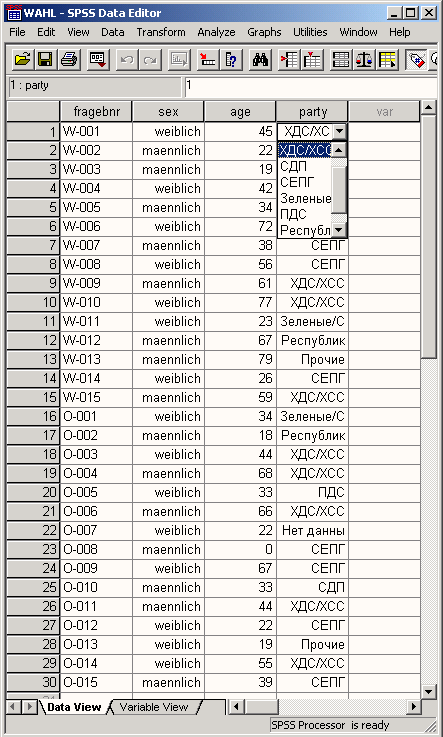Viewport: 443px width, 737px height.
Task: Click the Split File toolbar icon
Action: 341,60
